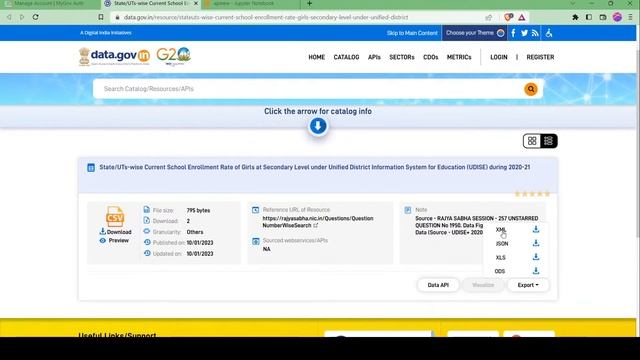Open the rajyasabha.nic.in reference URL
The height and width of the screenshot is (360, 640).
tap(318, 222)
